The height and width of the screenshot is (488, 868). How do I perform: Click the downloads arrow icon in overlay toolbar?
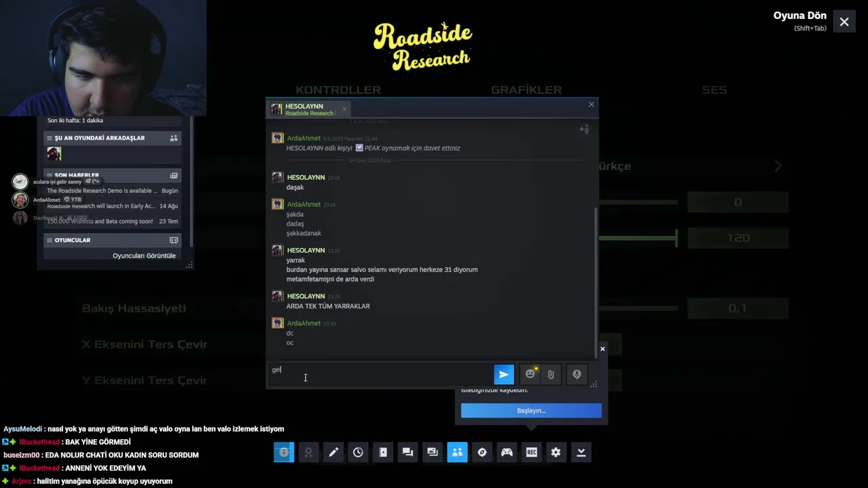point(581,452)
